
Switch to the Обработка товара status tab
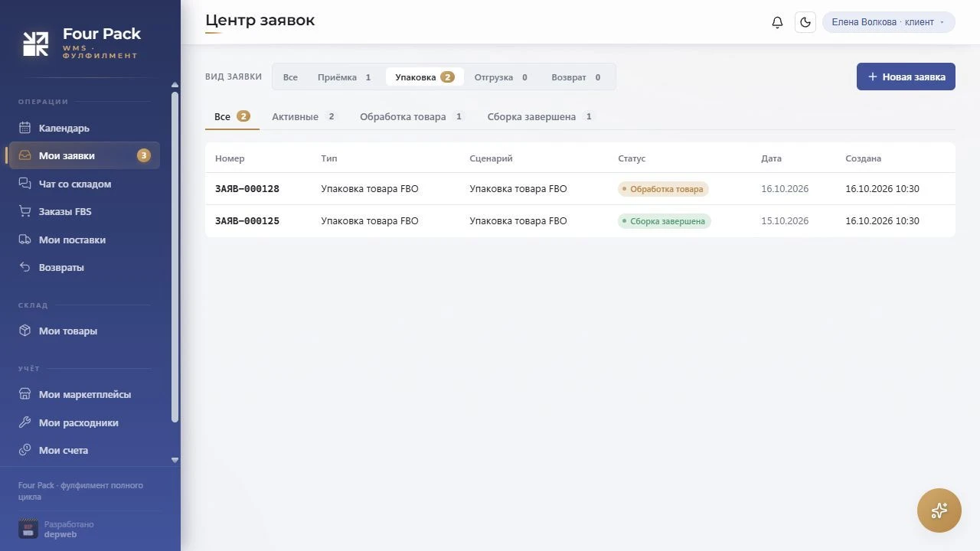[x=412, y=116]
